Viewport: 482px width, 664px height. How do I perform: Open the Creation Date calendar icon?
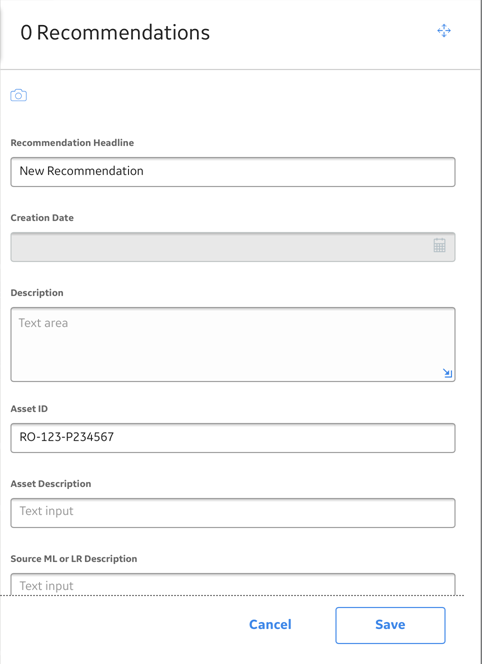[x=440, y=246]
